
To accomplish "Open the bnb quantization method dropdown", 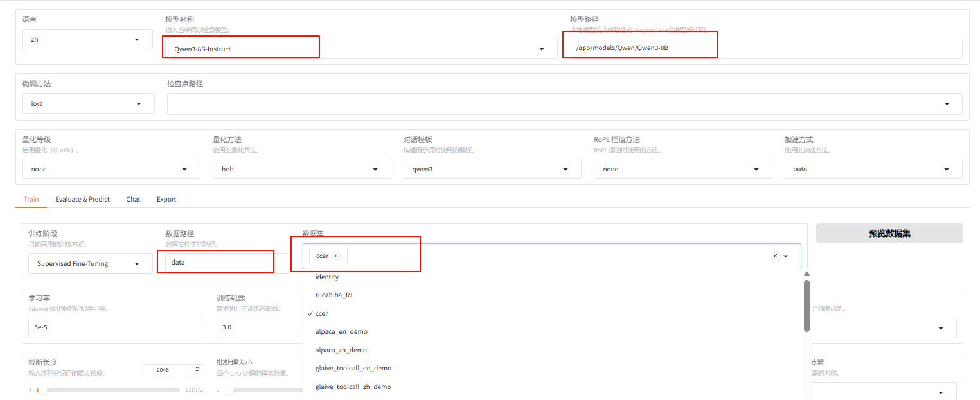I will pyautogui.click(x=301, y=169).
